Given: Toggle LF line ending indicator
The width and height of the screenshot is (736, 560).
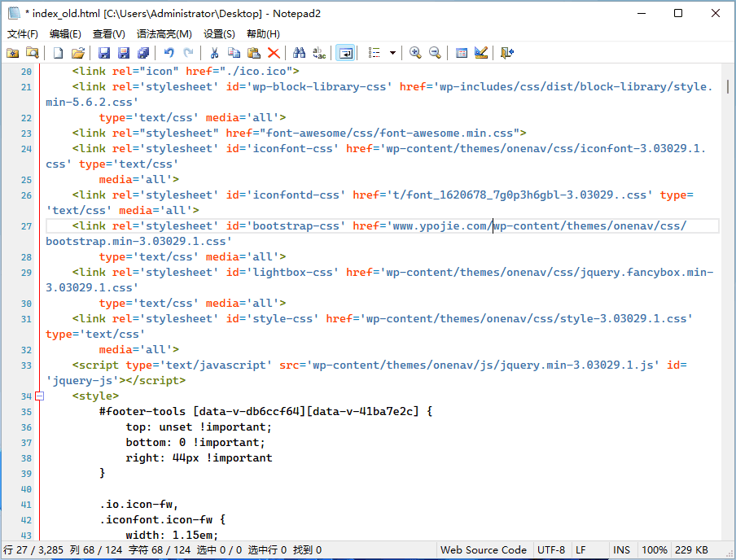Looking at the screenshot, I should (580, 550).
